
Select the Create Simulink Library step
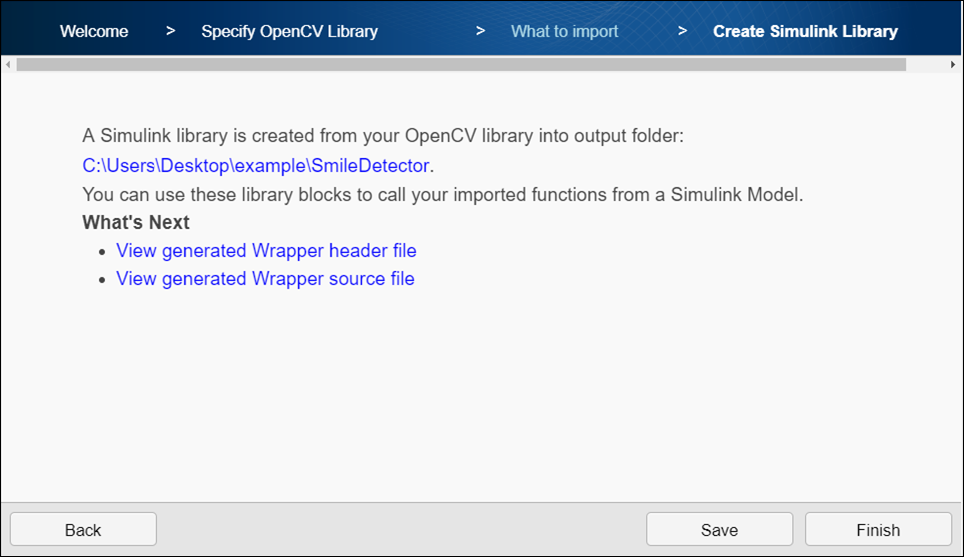805,31
